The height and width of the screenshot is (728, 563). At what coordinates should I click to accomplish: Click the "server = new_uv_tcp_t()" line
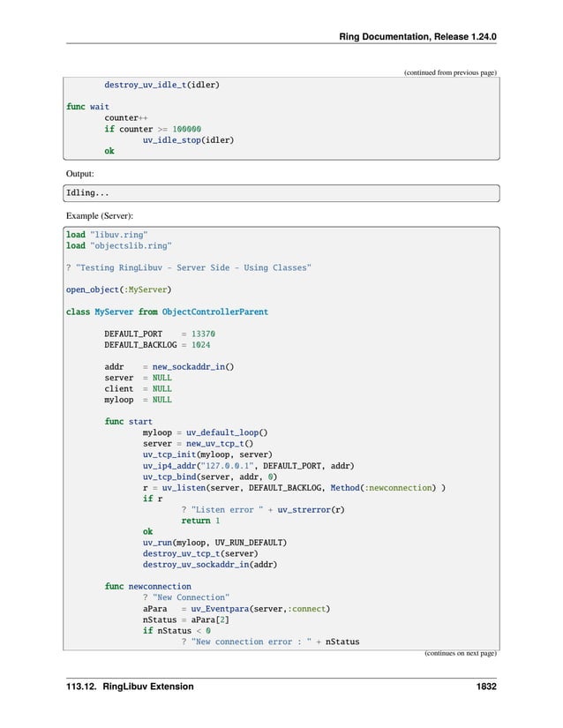point(199,444)
